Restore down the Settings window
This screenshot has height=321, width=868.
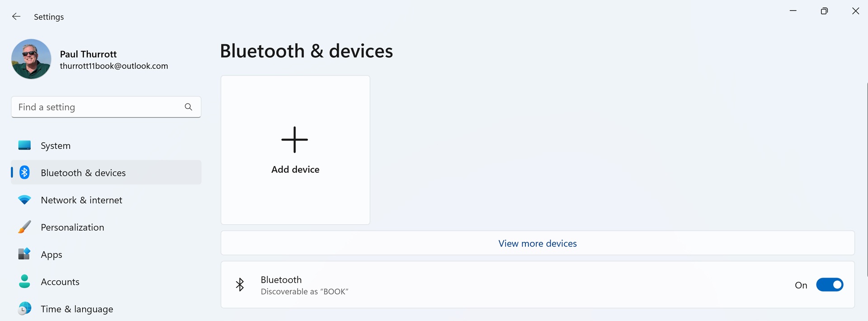point(824,11)
